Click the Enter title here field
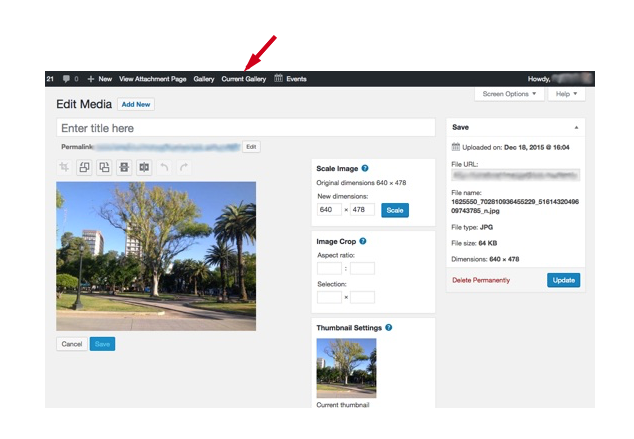Image resolution: width=634 pixels, height=439 pixels. click(246, 128)
